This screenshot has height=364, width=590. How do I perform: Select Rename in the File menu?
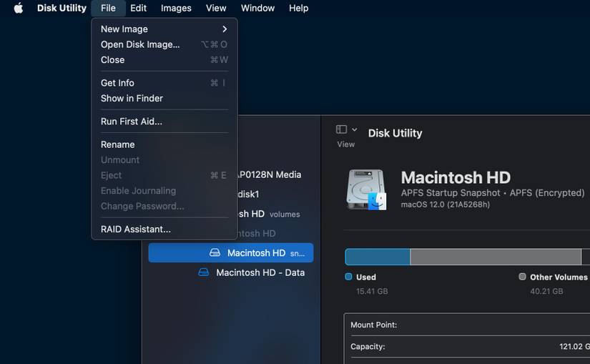click(164, 144)
